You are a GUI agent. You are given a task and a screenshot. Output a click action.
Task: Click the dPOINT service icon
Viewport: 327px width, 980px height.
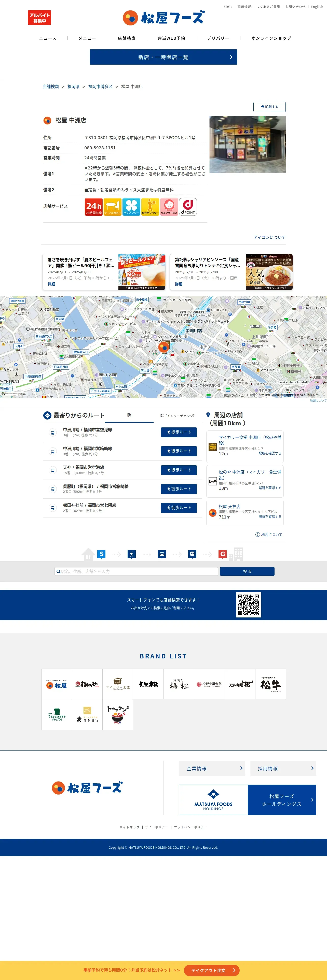click(188, 207)
